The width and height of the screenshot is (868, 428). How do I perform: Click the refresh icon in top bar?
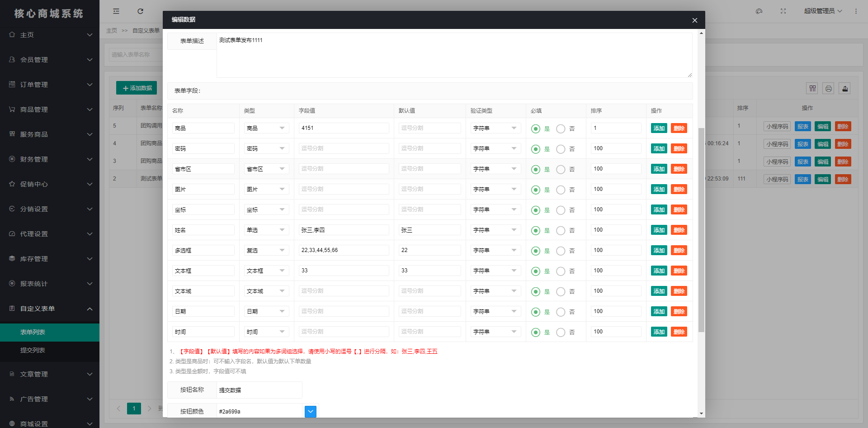pos(140,11)
